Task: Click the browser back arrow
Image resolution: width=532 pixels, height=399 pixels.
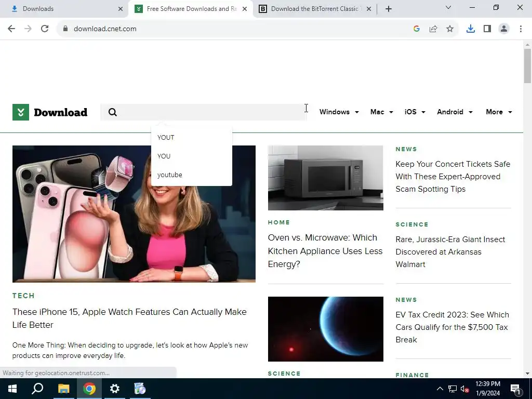Action: pos(11,29)
